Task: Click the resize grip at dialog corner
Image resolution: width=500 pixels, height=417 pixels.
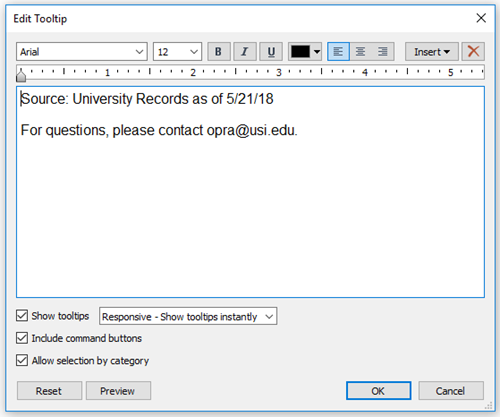Action: point(489,406)
